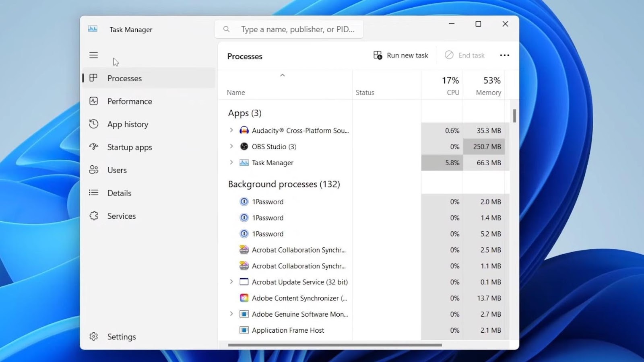Maximize the Task Manager window
The width and height of the screenshot is (644, 362).
[x=478, y=24]
